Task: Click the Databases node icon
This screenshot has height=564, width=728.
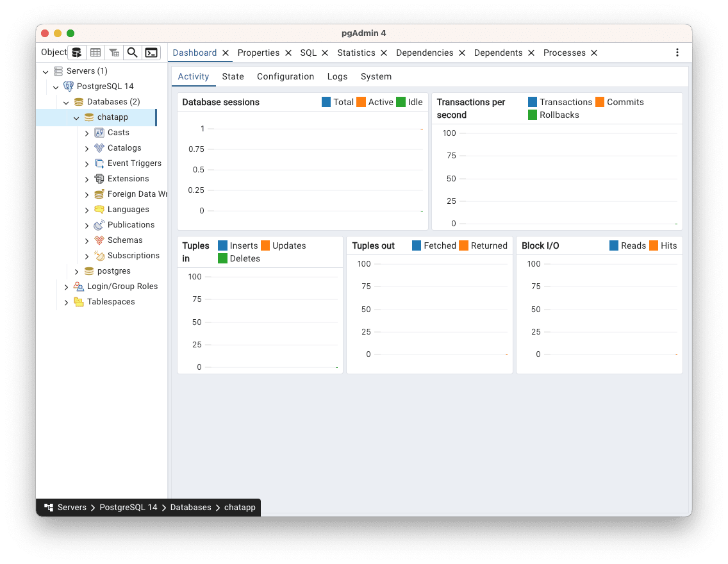Action: point(78,102)
